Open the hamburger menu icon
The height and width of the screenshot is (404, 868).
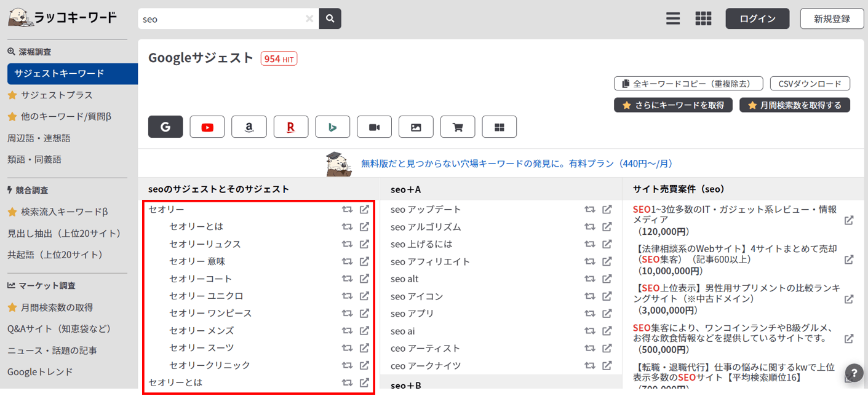pyautogui.click(x=673, y=19)
